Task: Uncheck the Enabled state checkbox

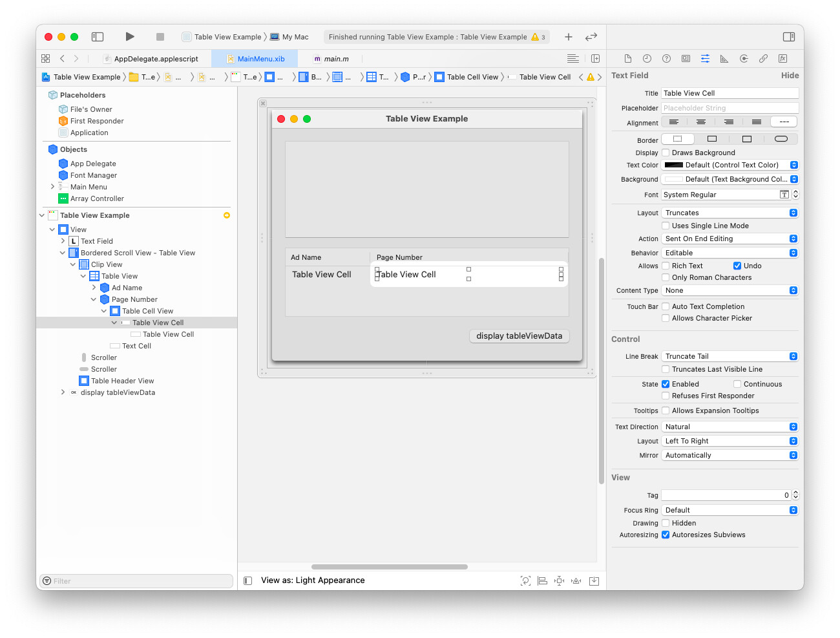Action: click(x=666, y=384)
